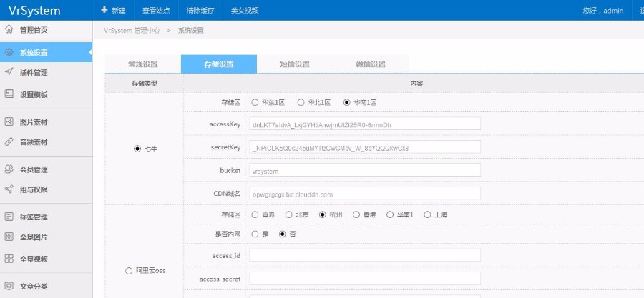Click the bucket input field
This screenshot has width=644, height=298.
(365, 170)
